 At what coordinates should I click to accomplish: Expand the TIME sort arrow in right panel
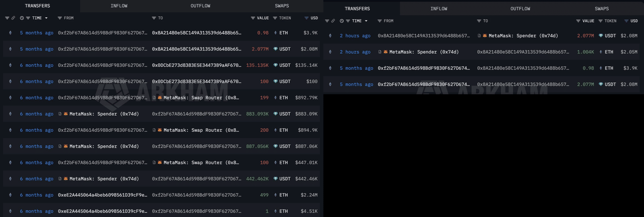[x=366, y=21]
